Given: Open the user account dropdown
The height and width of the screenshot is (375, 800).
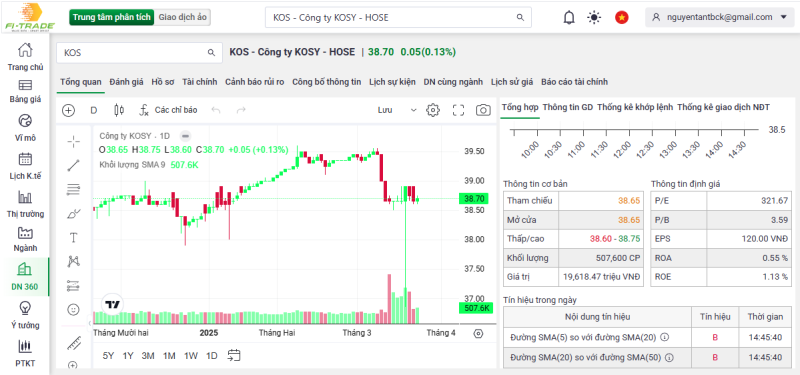Looking at the screenshot, I should 719,17.
